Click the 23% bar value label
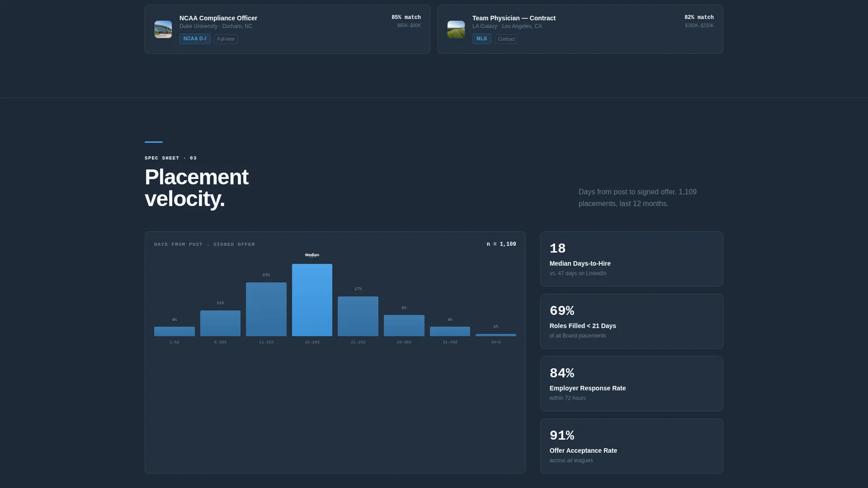Image resolution: width=868 pixels, height=488 pixels. tap(266, 275)
